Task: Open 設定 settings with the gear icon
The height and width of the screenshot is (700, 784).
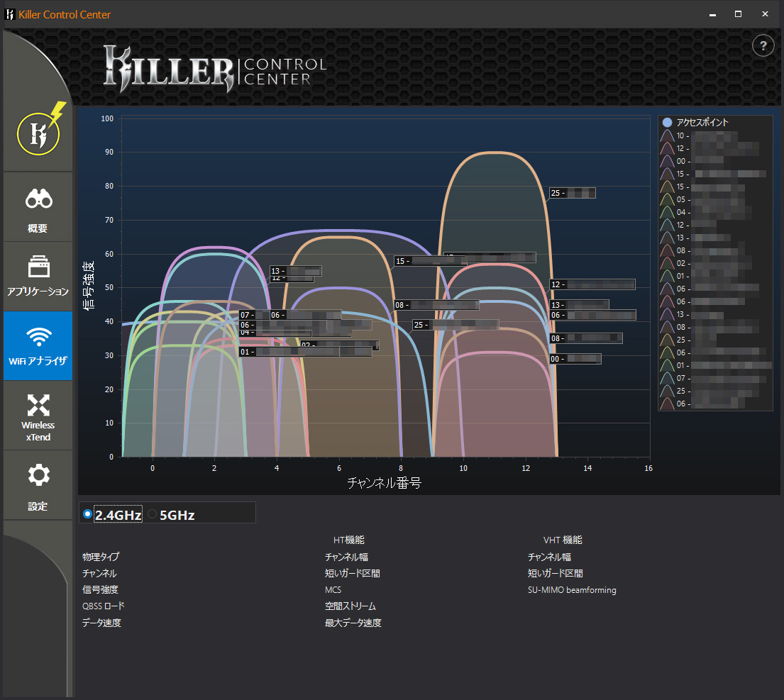Action: (38, 485)
